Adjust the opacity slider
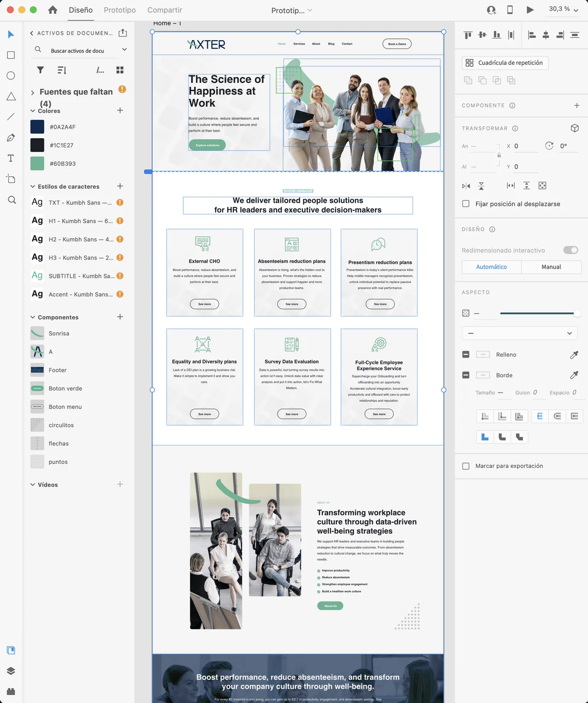Viewport: 588px width, 703px height. [x=539, y=313]
